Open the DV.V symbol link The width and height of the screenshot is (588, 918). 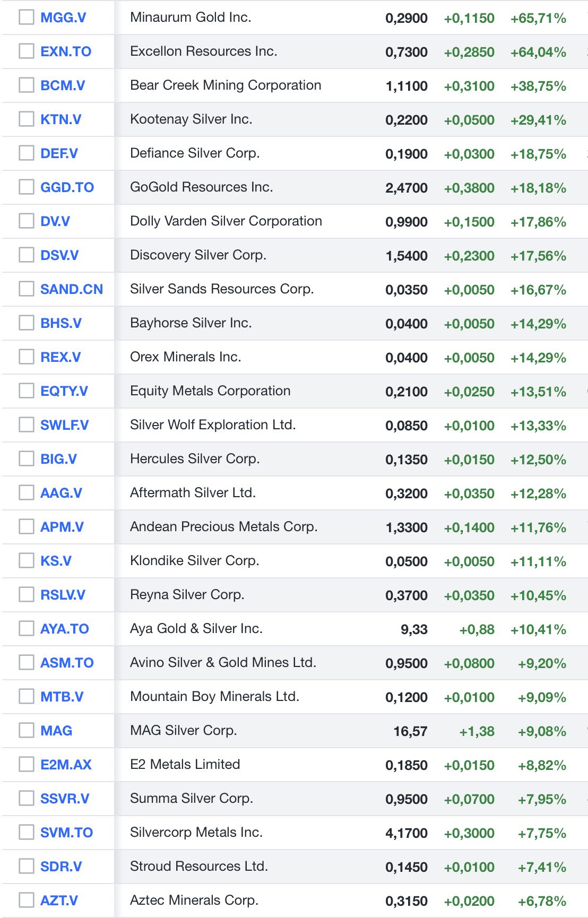55,221
